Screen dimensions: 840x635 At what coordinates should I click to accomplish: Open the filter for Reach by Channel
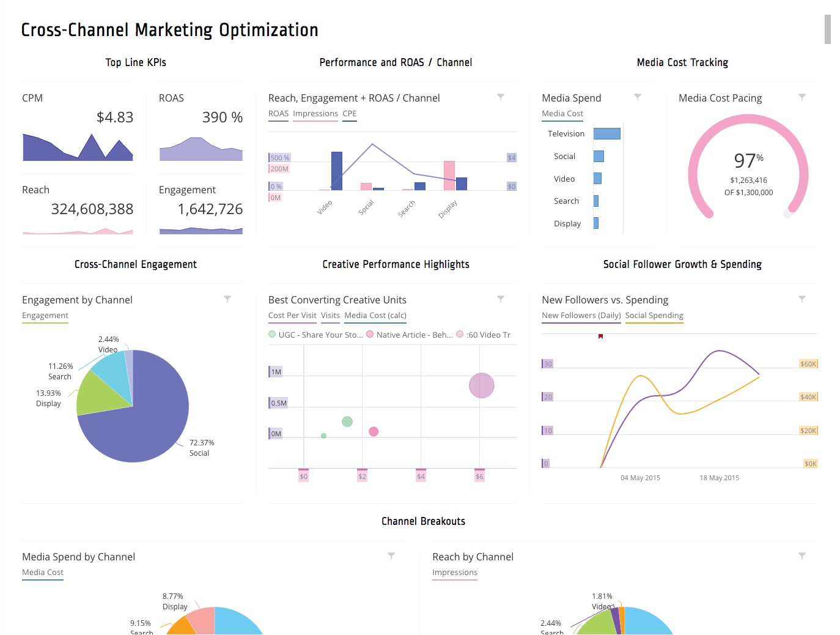click(x=801, y=555)
